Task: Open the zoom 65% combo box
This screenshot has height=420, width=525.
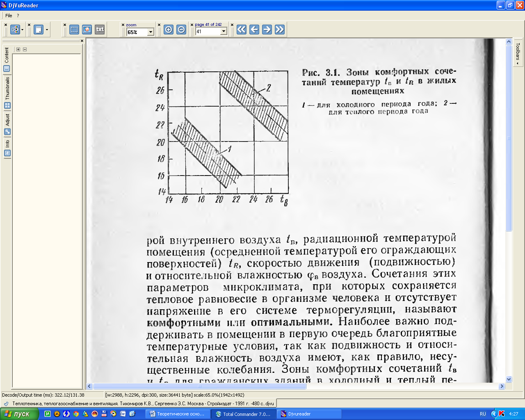Action: click(x=140, y=32)
